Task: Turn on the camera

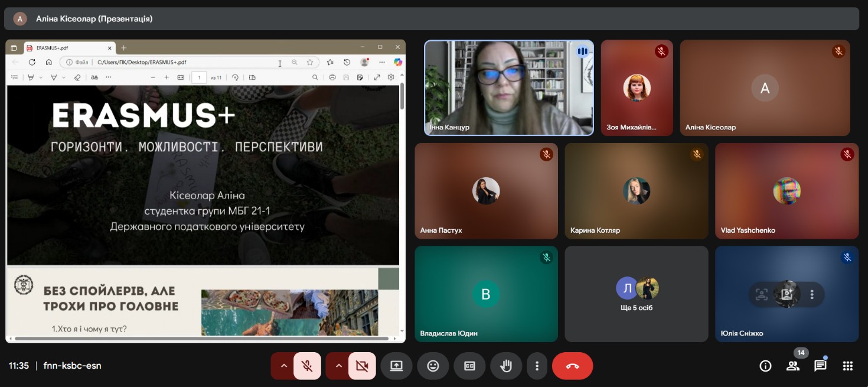Action: [x=362, y=366]
